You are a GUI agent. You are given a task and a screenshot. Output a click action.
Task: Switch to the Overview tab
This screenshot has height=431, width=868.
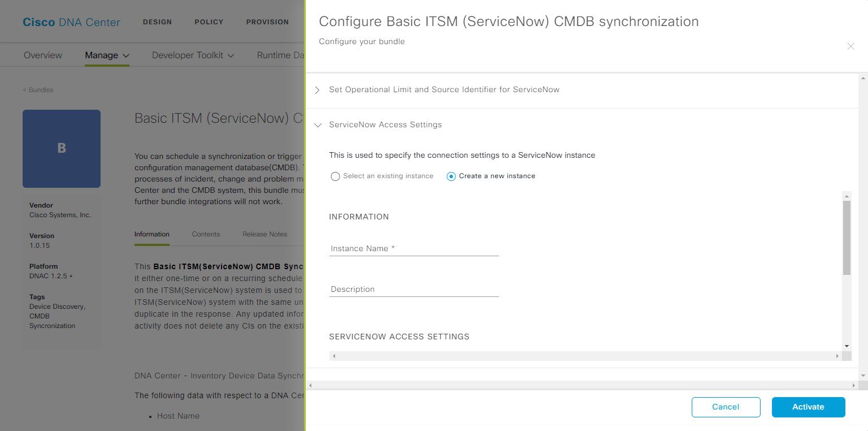click(x=43, y=55)
